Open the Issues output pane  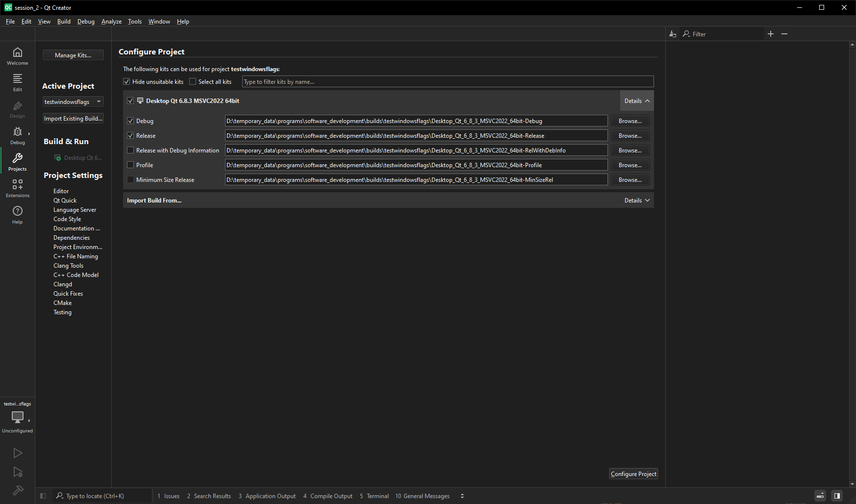pos(168,496)
